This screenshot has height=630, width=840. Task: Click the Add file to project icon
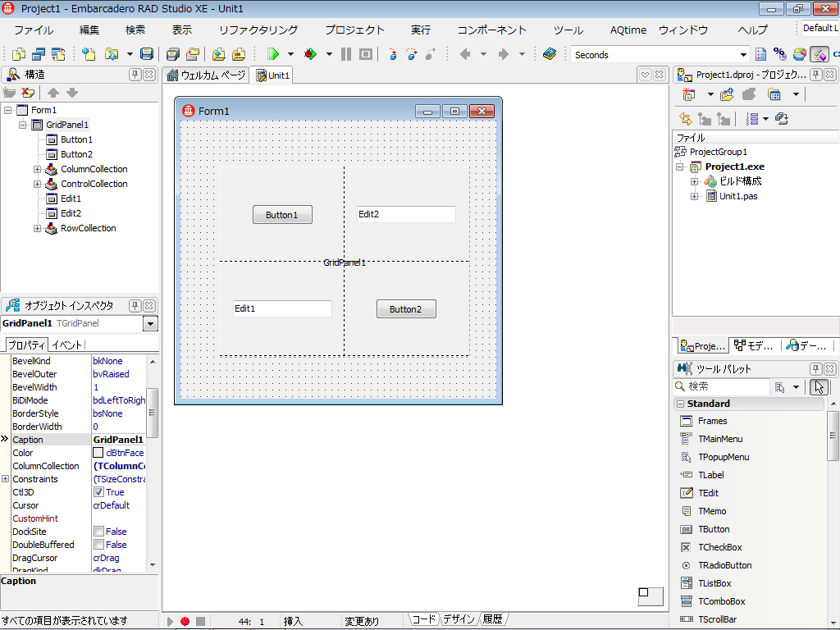(218, 54)
